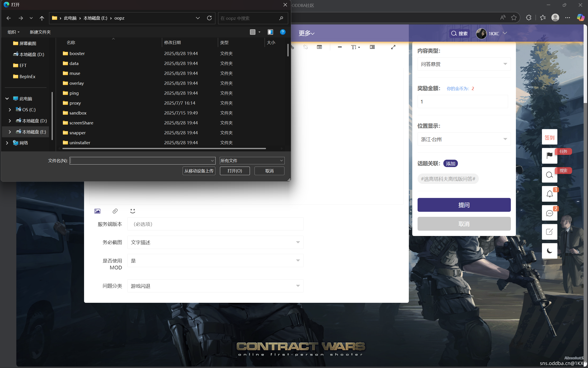Cancel the file open dialog
The image size is (588, 368).
(269, 171)
